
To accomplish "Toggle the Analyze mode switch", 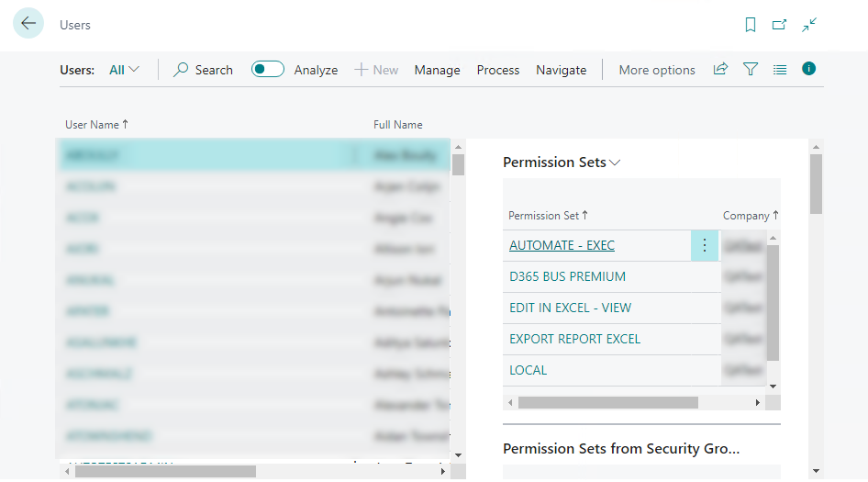I will 267,69.
